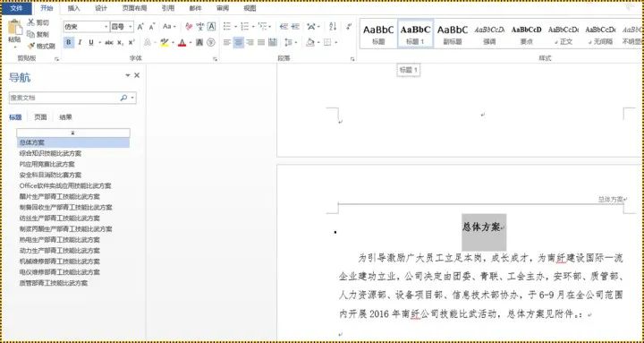644x343 pixels.
Task: Apply red font color (A)
Action: click(182, 42)
